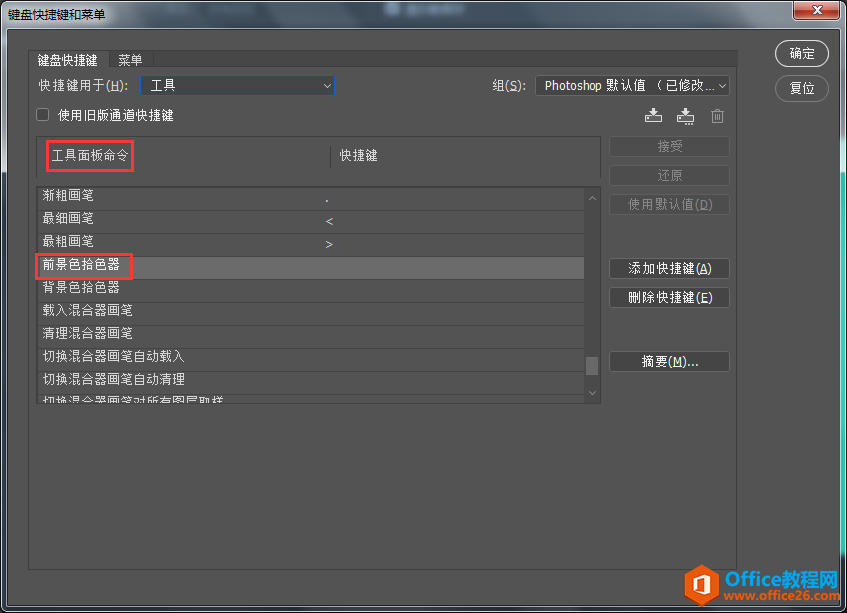Screen dimensions: 847x613
Task: Open 摘要(M)... summary button
Action: (669, 361)
